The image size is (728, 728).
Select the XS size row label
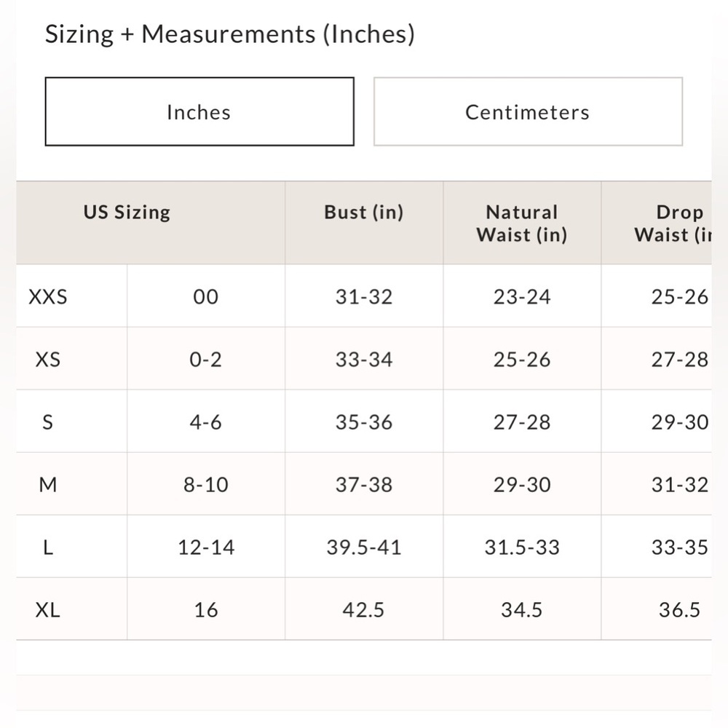click(48, 360)
